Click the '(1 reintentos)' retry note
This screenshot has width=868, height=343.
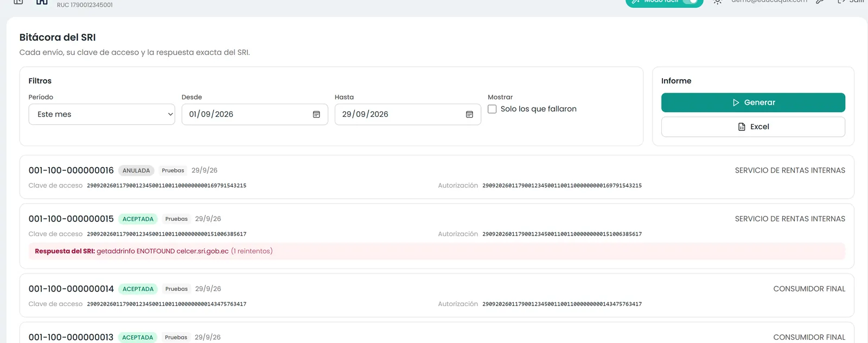pyautogui.click(x=252, y=251)
